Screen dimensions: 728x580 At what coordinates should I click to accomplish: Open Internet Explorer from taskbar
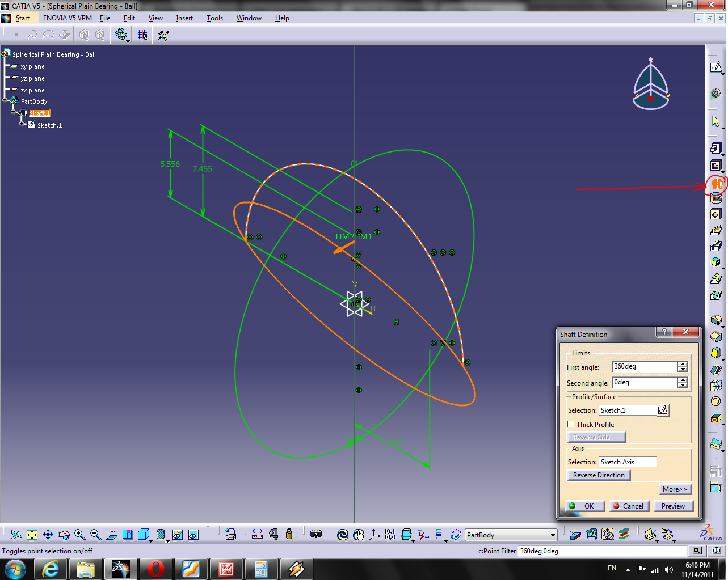51,569
